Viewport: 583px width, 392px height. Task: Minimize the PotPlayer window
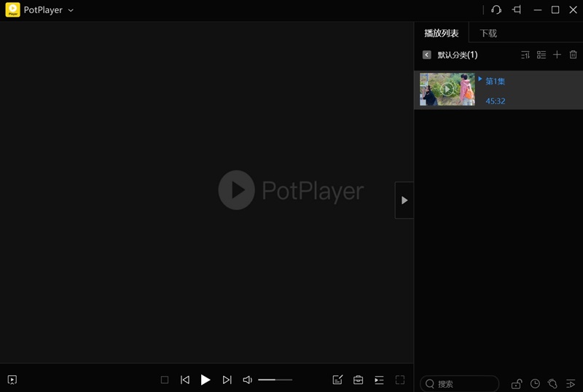(538, 10)
